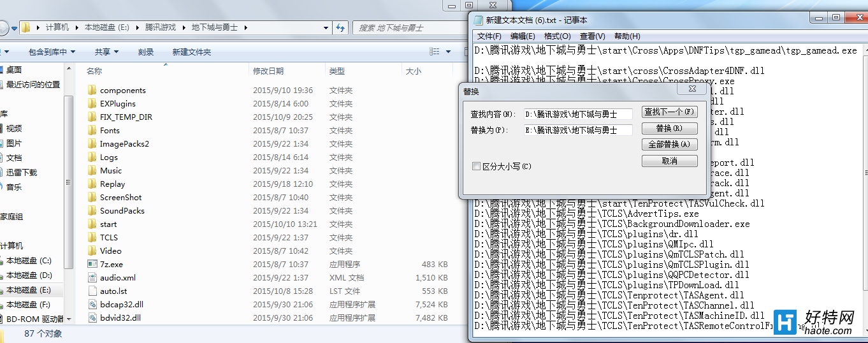Image resolution: width=868 pixels, height=343 pixels.
Task: Select 本地磁盘 (D:) in navigation pane
Action: [x=29, y=275]
